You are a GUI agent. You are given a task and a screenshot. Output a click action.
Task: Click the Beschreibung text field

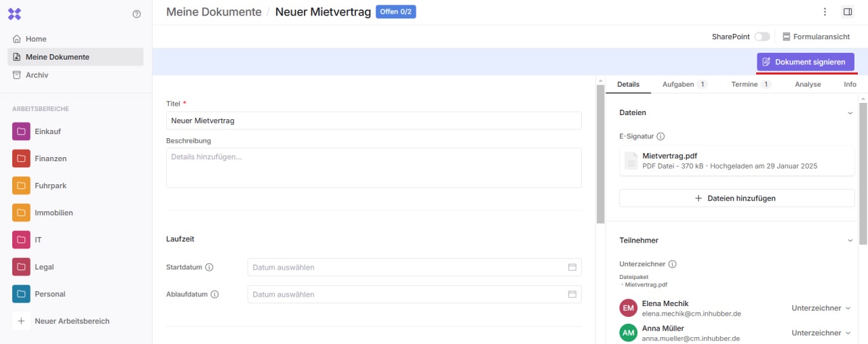pyautogui.click(x=374, y=167)
